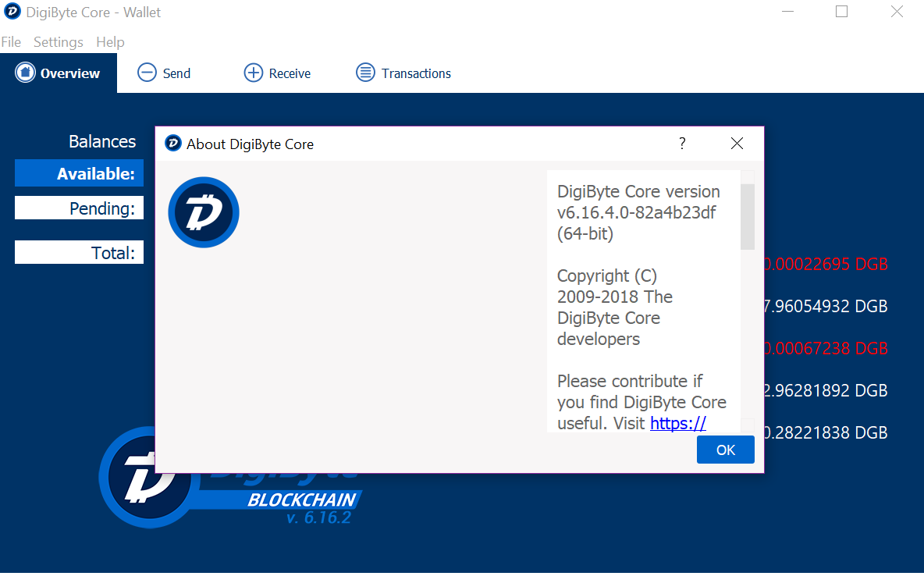
Task: Select the Transactions list icon
Action: coord(364,72)
